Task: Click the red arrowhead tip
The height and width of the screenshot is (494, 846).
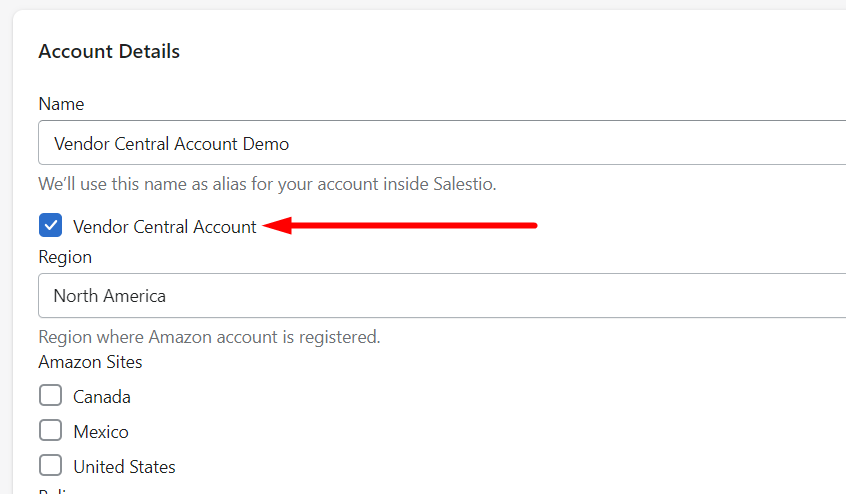Action: 266,226
